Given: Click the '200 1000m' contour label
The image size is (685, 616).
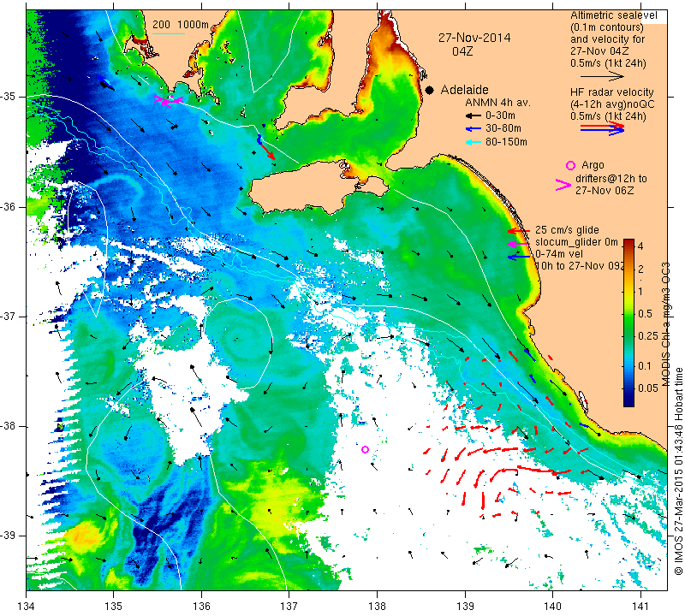Looking at the screenshot, I should pos(181,25).
